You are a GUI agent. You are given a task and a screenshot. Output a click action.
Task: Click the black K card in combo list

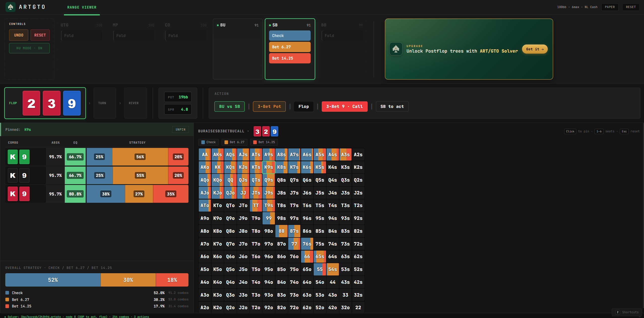pos(13,175)
